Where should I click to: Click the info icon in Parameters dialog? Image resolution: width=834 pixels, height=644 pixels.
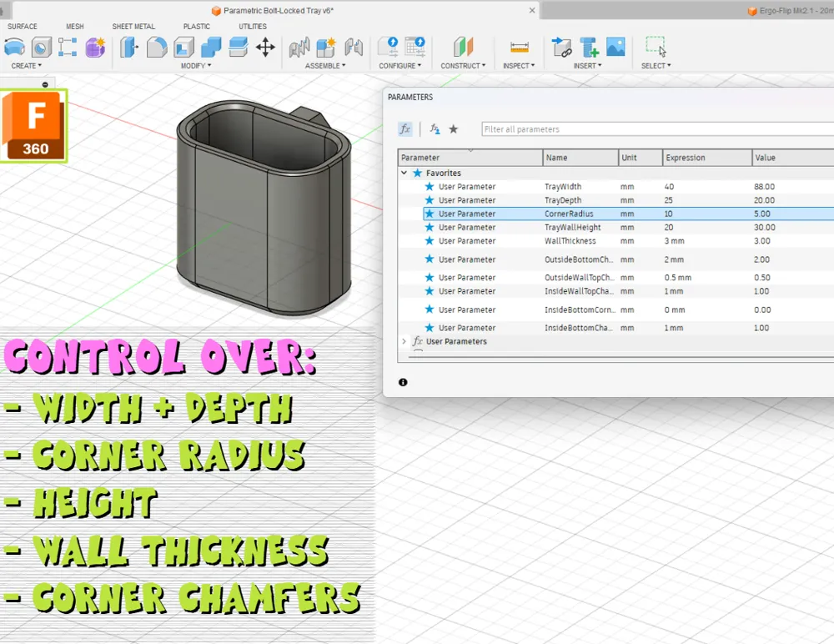tap(403, 382)
